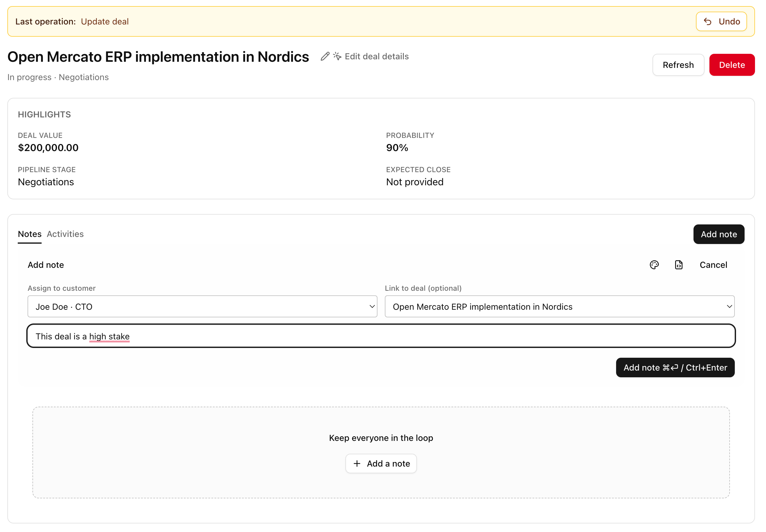Image resolution: width=766 pixels, height=532 pixels.
Task: Click the plus icon in Add a note
Action: coord(357,463)
